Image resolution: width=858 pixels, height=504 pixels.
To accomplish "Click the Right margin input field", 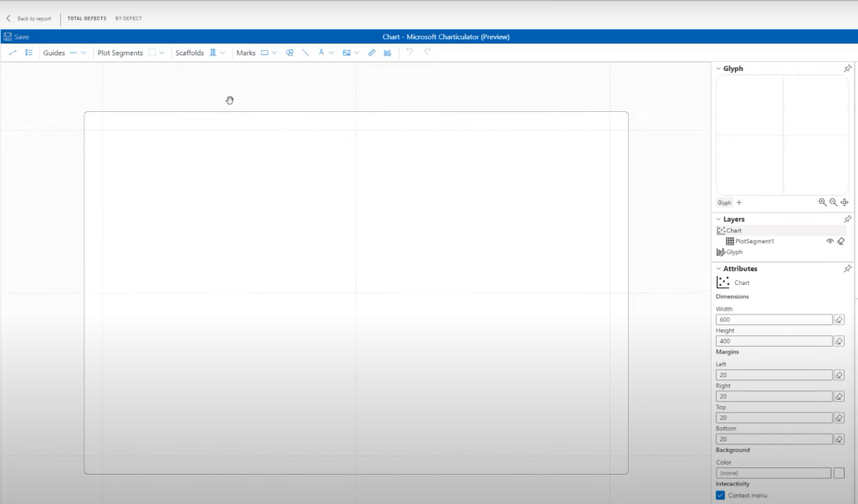I will point(774,396).
